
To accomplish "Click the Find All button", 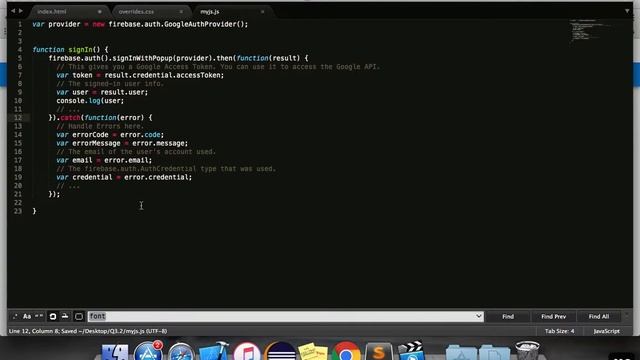I will [599, 316].
